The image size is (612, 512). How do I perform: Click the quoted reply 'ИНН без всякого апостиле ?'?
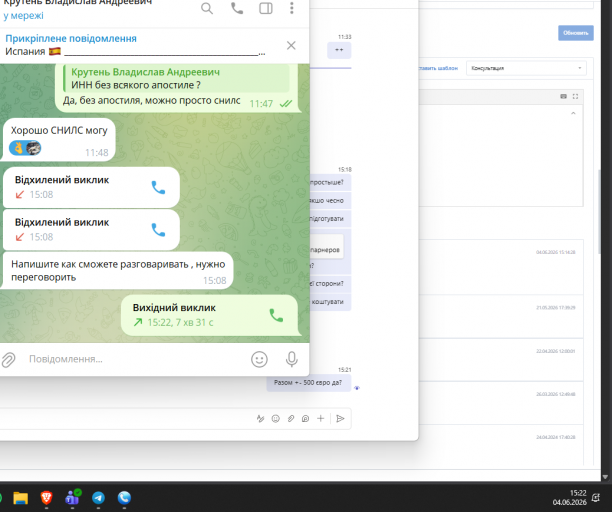point(176,78)
